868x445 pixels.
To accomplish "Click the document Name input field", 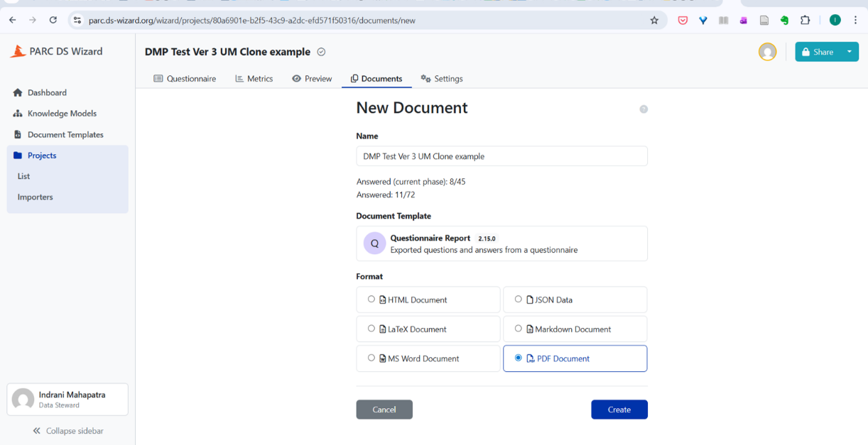I will pos(501,156).
